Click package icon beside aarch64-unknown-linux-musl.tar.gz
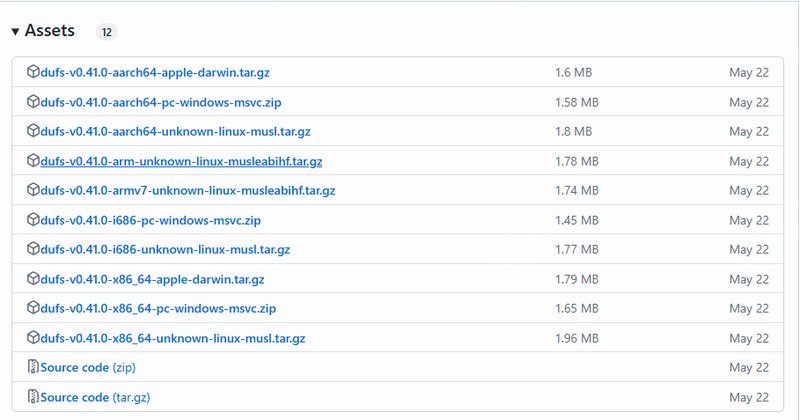The height and width of the screenshot is (420, 800). 33,131
